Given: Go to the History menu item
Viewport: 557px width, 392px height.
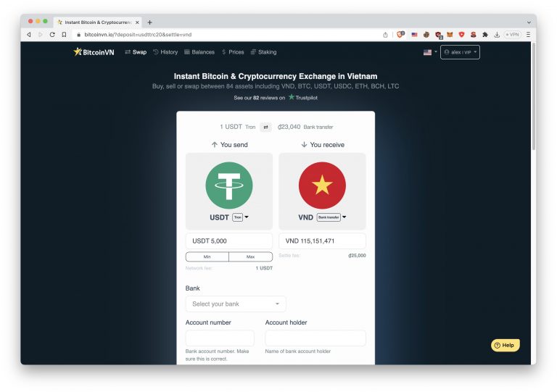Looking at the screenshot, I should (165, 52).
